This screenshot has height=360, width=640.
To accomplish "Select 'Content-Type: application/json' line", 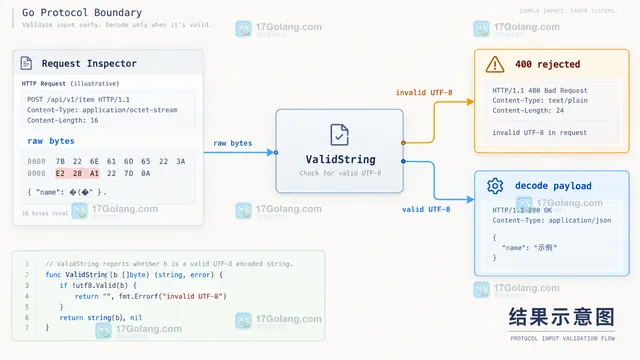I will (551, 220).
